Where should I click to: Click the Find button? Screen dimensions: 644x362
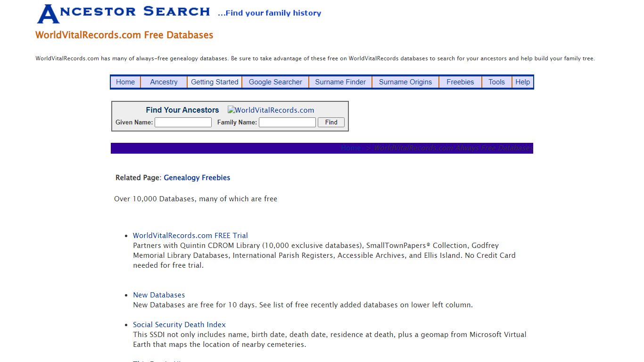click(x=331, y=123)
